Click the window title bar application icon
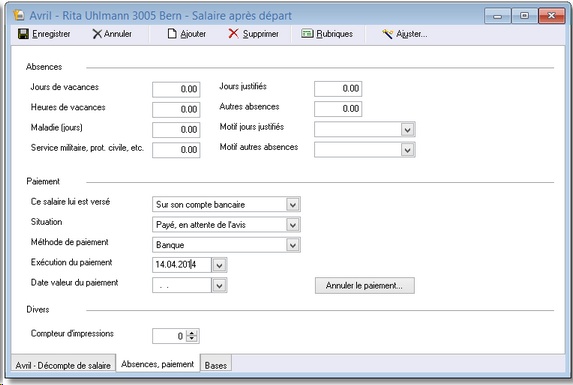 pos(19,15)
